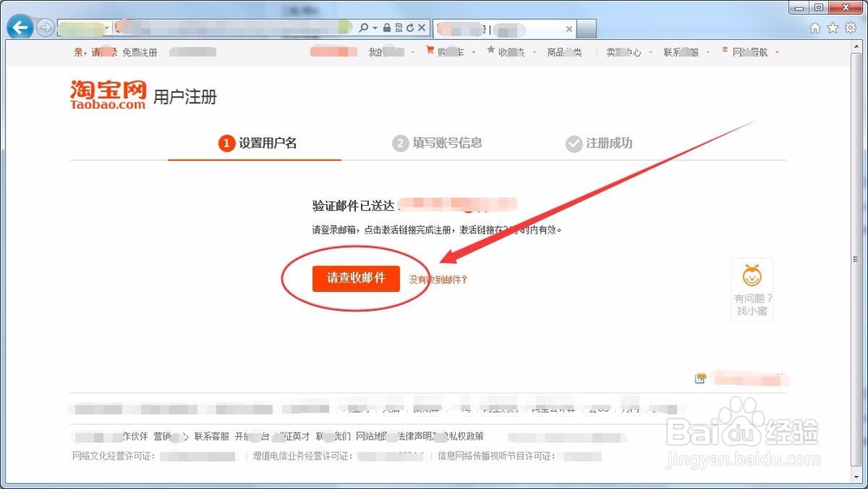Select step 1 设置用户名 tab

point(258,143)
